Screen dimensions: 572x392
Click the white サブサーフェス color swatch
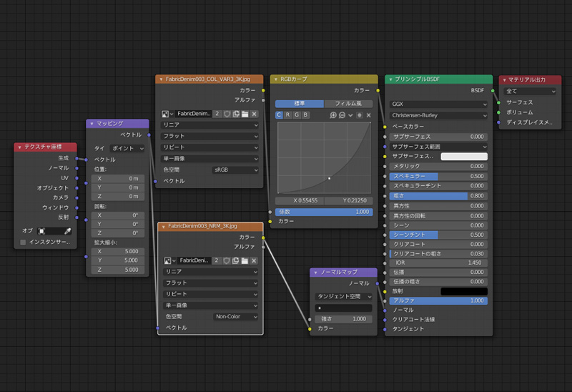click(463, 156)
